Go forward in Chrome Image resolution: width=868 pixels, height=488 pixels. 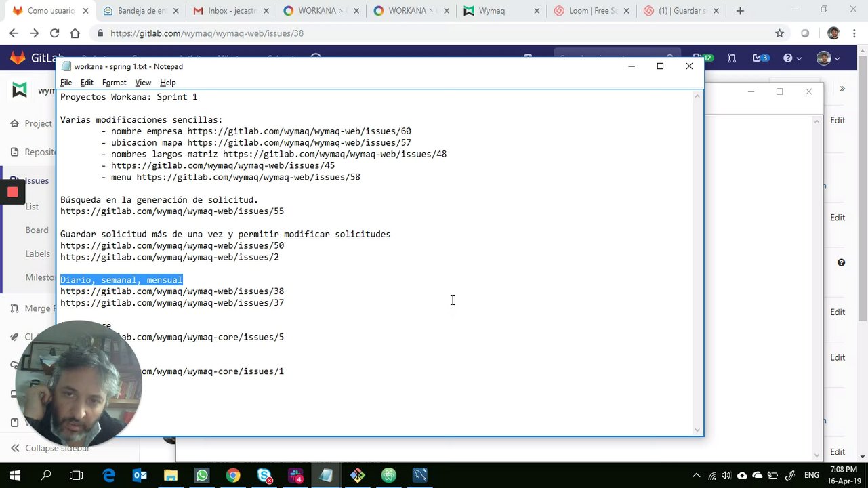click(x=35, y=33)
